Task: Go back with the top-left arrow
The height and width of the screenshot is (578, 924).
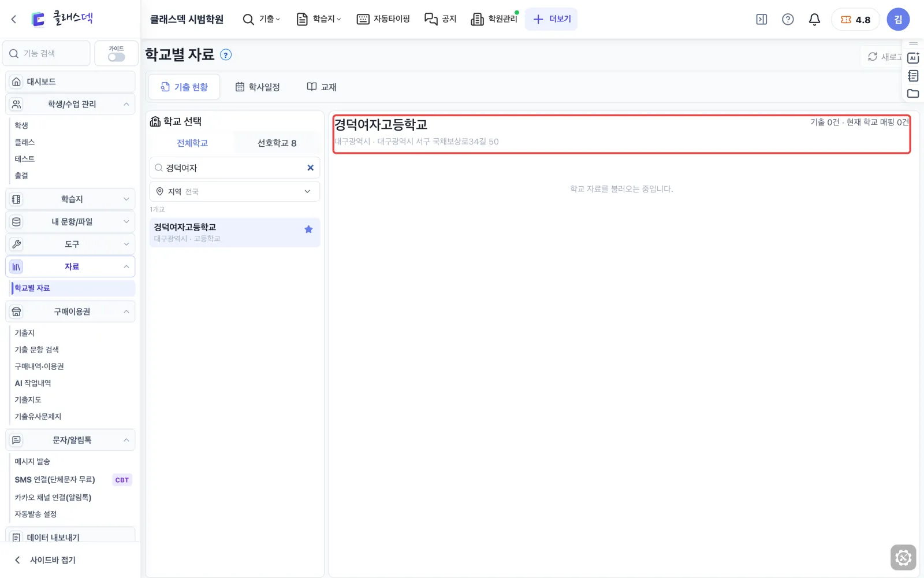Action: 14,19
